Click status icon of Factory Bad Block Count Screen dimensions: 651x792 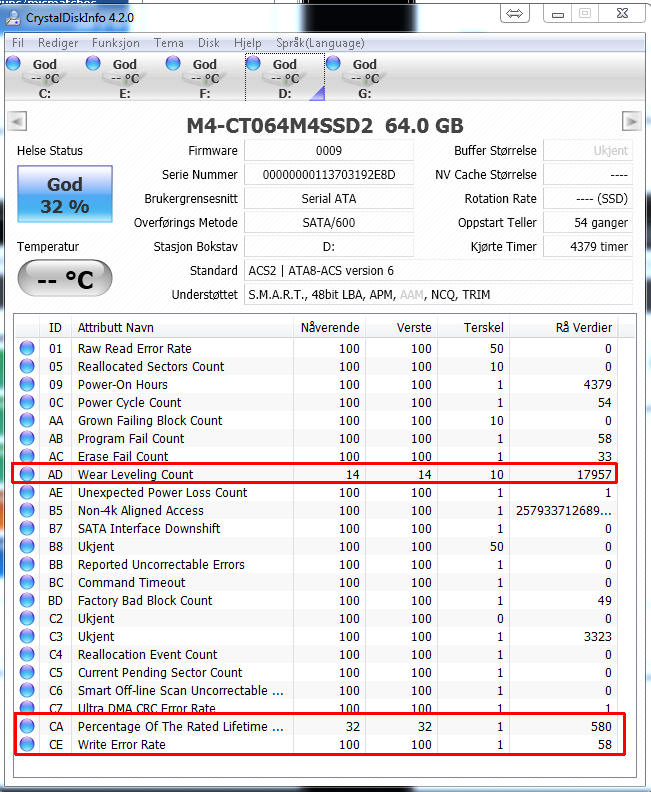(x=27, y=600)
